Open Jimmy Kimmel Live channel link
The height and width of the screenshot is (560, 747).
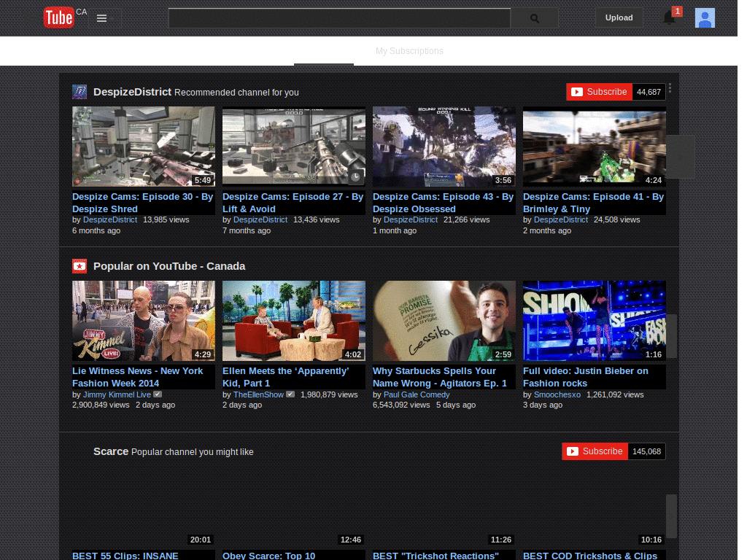tap(117, 394)
